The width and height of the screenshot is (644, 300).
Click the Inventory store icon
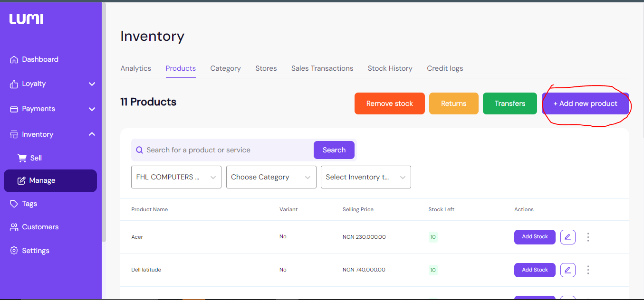(14, 134)
